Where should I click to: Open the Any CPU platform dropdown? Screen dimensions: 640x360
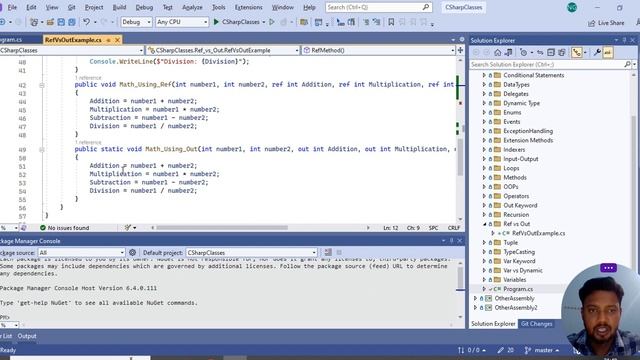tap(182, 22)
